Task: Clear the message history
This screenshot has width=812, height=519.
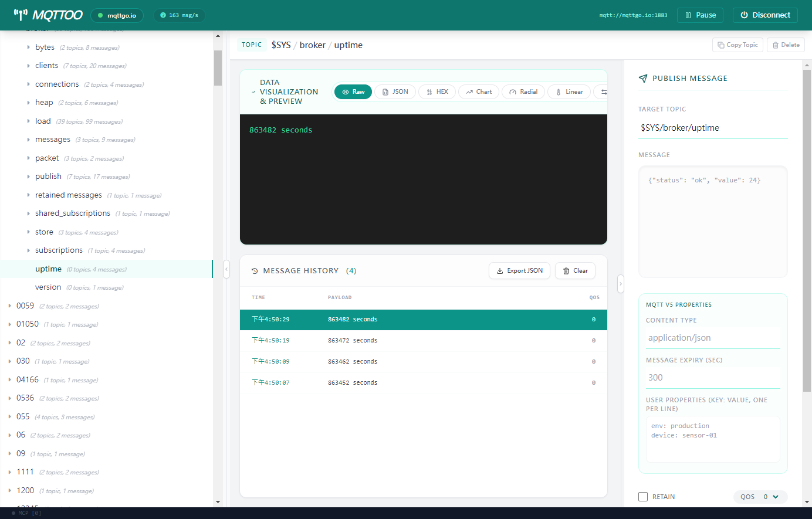Action: pos(575,271)
